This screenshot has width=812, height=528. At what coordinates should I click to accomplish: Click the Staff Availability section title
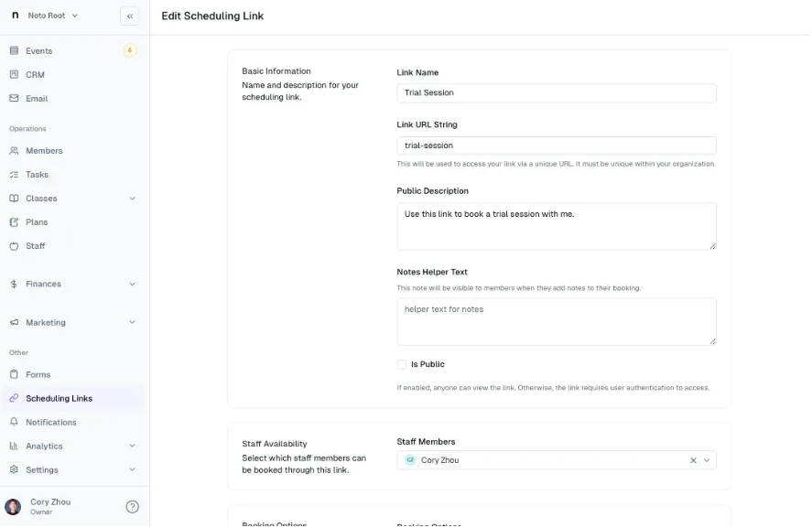[x=275, y=444]
